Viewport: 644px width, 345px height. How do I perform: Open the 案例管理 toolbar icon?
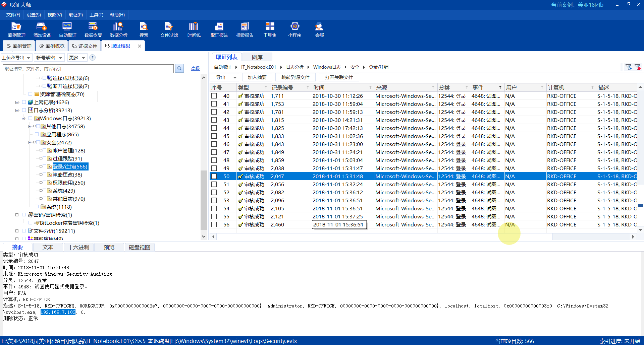pyautogui.click(x=16, y=29)
